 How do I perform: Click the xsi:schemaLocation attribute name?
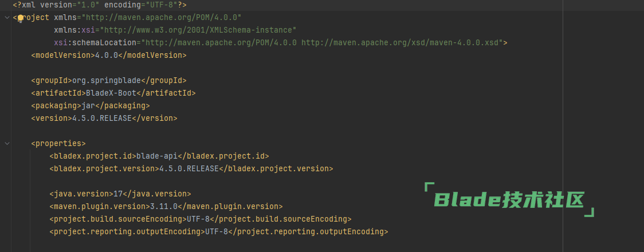tap(95, 43)
